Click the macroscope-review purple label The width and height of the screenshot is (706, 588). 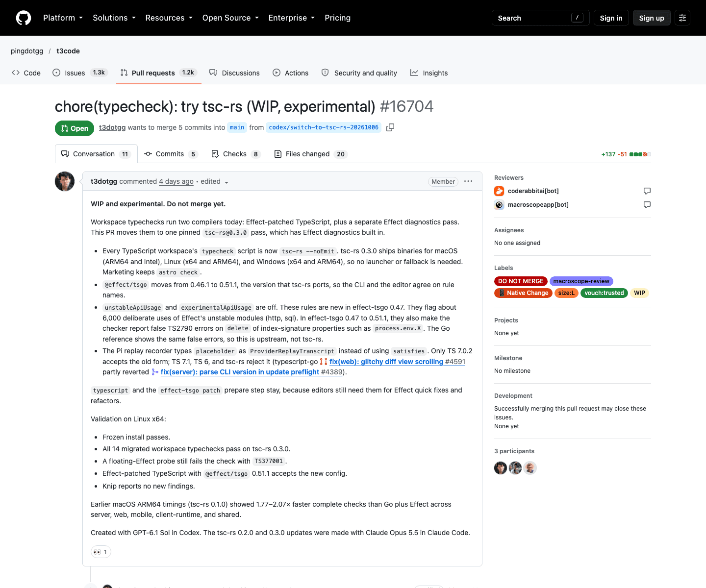(581, 281)
